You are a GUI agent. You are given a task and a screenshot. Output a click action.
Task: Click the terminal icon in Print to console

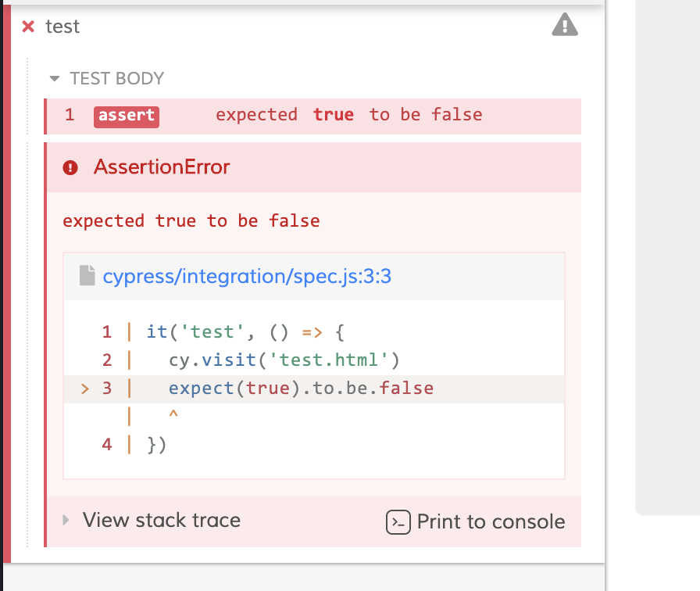pos(398,522)
